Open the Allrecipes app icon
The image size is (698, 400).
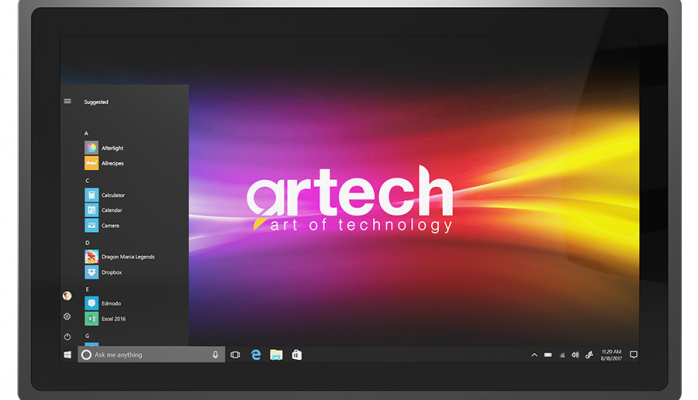click(91, 163)
